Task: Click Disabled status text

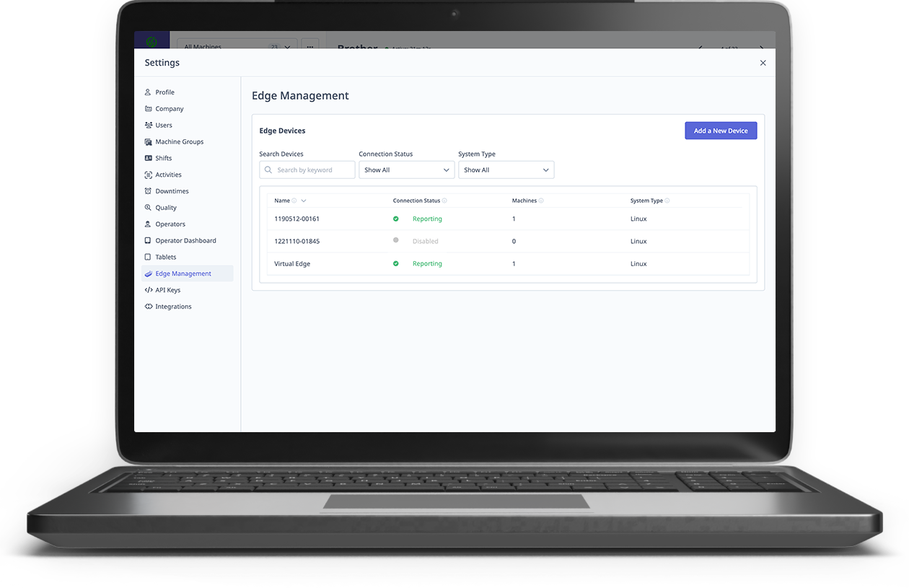Action: point(426,241)
